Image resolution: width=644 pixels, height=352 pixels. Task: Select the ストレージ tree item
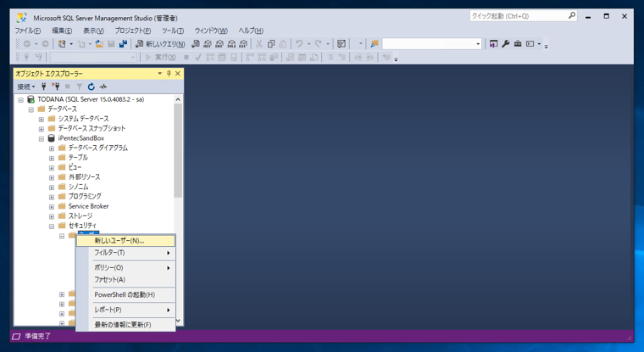click(x=80, y=216)
